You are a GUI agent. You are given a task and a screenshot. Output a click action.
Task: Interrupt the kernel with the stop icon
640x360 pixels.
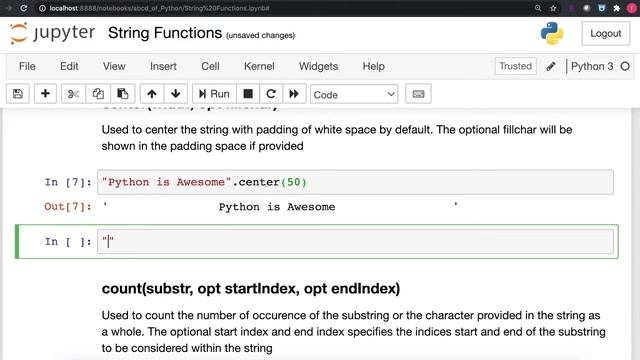248,94
